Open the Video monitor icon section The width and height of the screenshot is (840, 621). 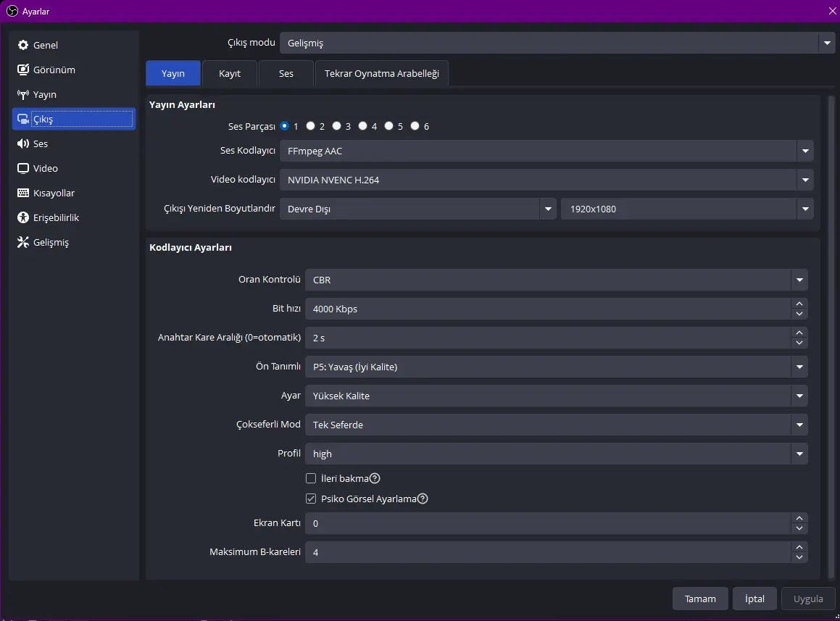coord(23,168)
